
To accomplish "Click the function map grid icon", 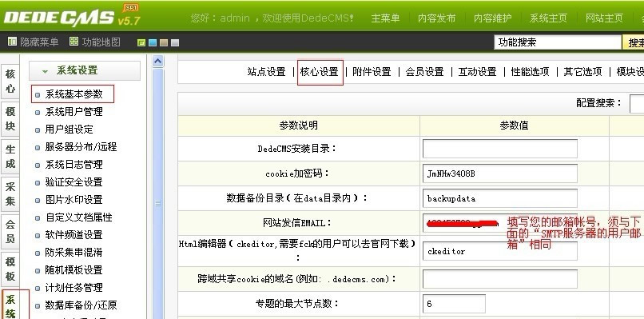I will [74, 42].
